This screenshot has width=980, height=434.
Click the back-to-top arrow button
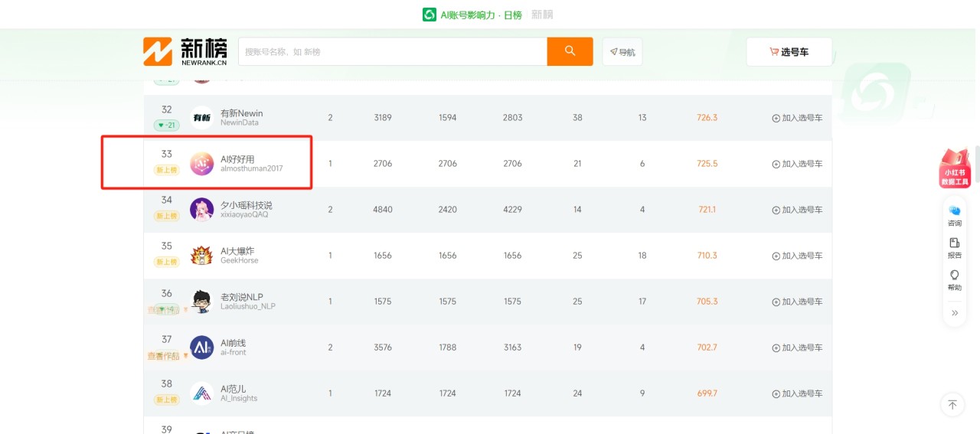click(952, 405)
